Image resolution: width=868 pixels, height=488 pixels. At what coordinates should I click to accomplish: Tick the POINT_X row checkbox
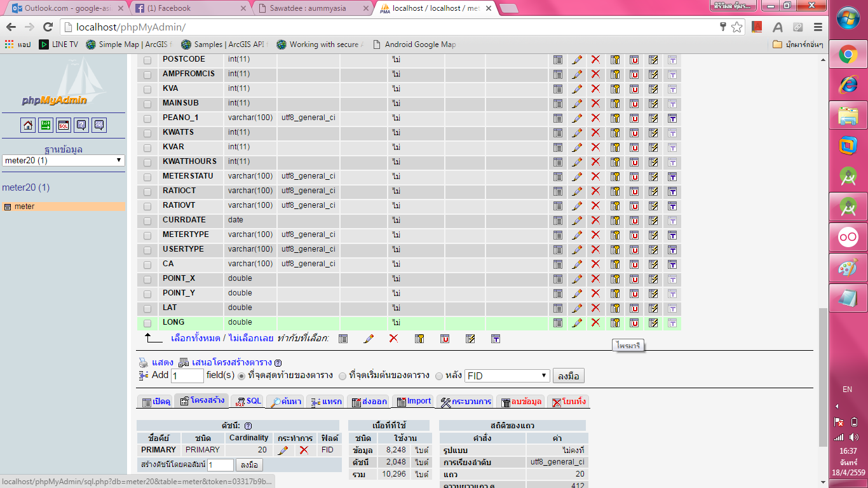(x=147, y=280)
